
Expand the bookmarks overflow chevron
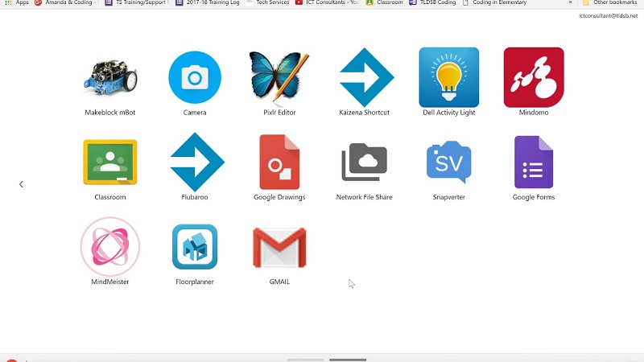coord(571,2)
